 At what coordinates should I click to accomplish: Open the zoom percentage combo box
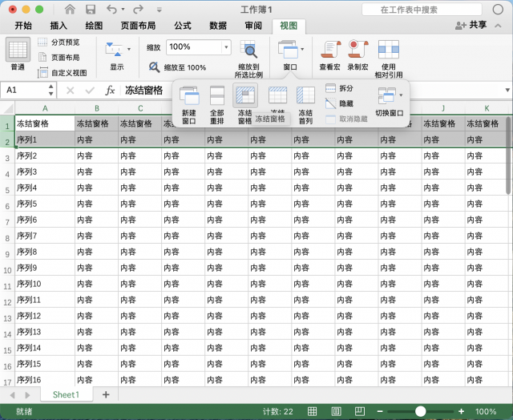(x=198, y=47)
